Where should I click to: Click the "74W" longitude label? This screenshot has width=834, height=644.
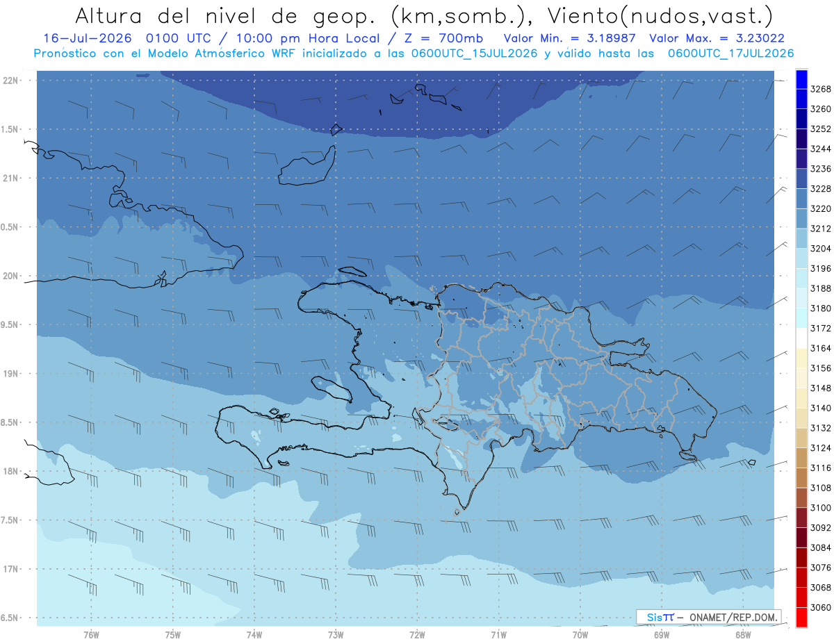(254, 635)
